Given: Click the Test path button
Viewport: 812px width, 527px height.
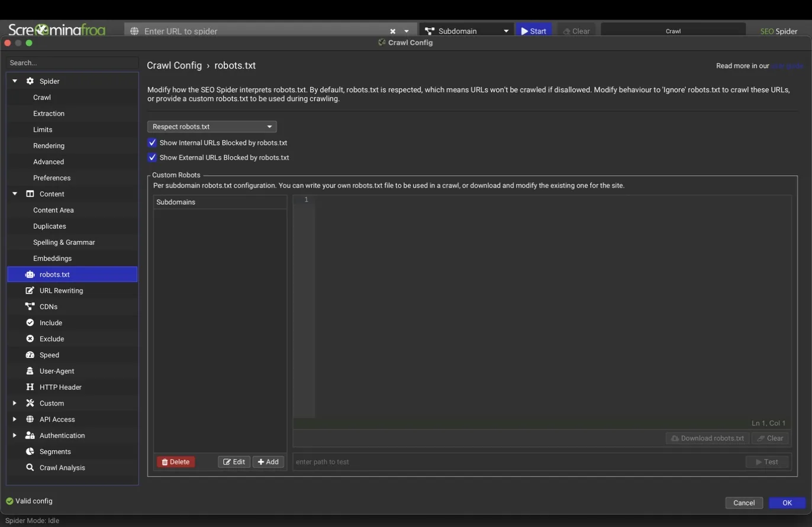Looking at the screenshot, I should point(767,462).
